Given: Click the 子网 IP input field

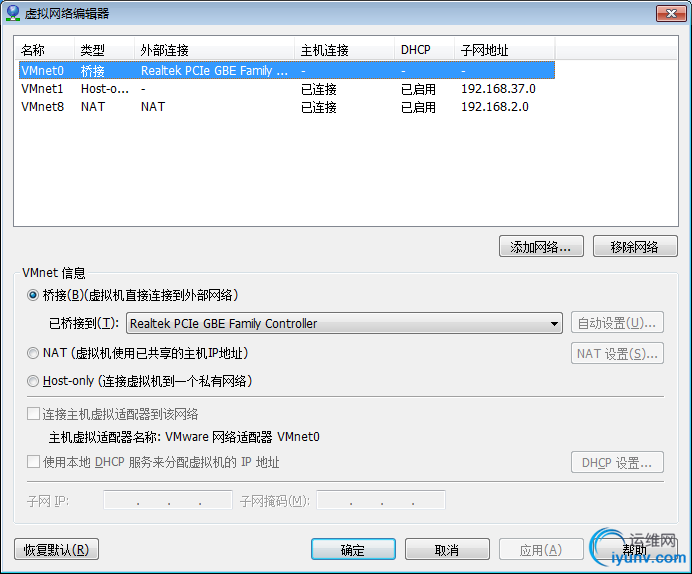Looking at the screenshot, I should [168, 500].
